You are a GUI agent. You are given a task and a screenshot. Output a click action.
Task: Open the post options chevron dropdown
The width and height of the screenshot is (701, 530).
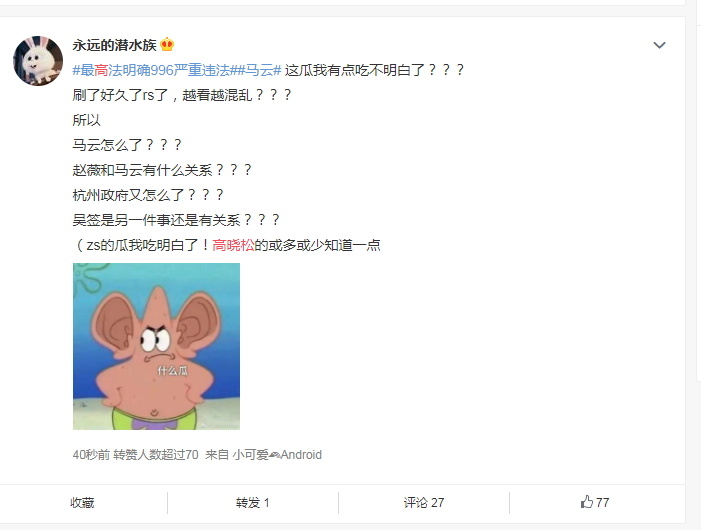click(x=659, y=45)
